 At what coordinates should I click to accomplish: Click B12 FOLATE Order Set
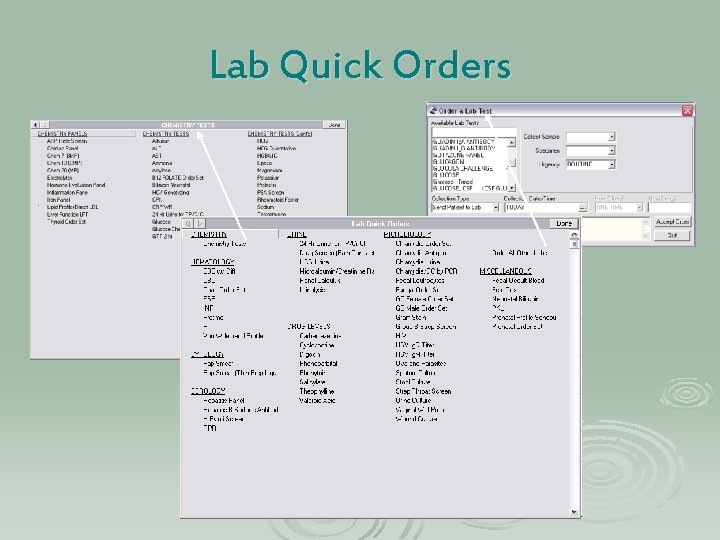(x=178, y=177)
